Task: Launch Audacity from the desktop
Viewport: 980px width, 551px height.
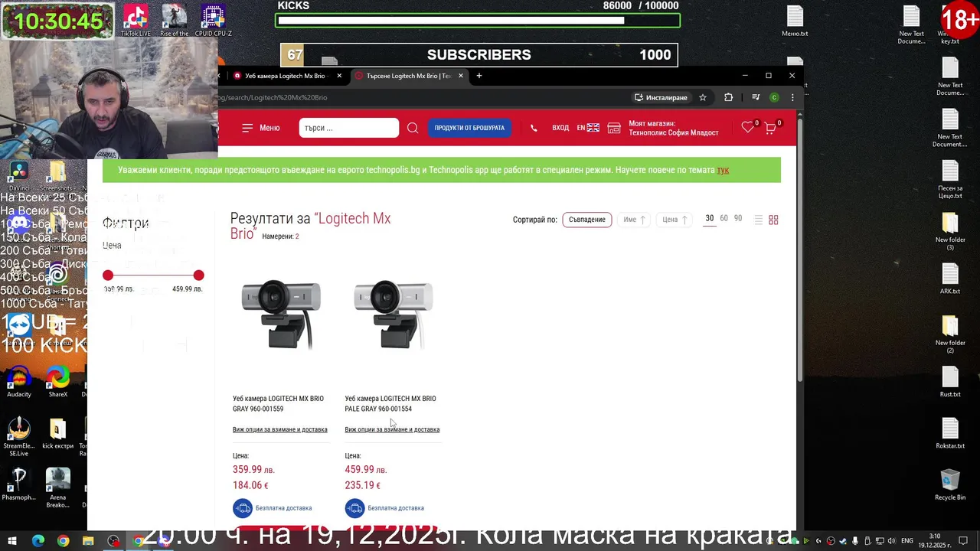Action: pyautogui.click(x=19, y=381)
